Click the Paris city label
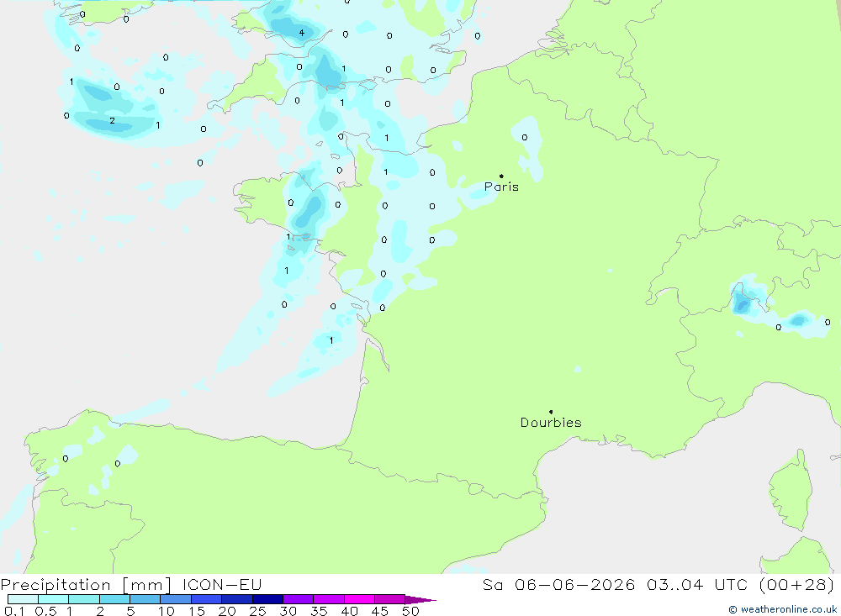Viewport: 841px width, 616px height. [501, 187]
